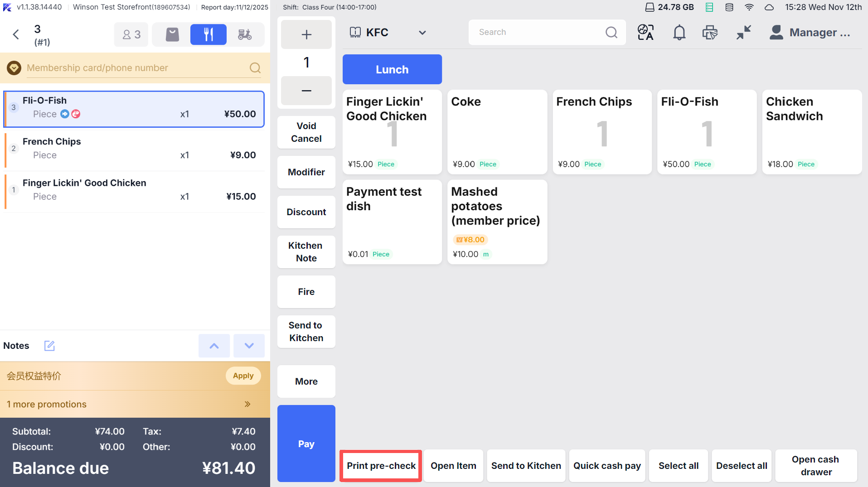The height and width of the screenshot is (487, 868).
Task: Switch to dine-in fork and knife mode
Action: click(208, 34)
